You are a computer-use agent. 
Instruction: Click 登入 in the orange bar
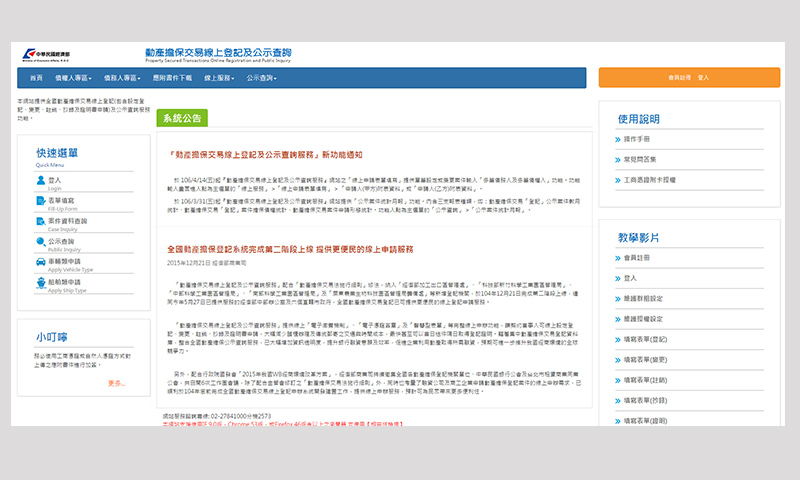click(x=704, y=78)
